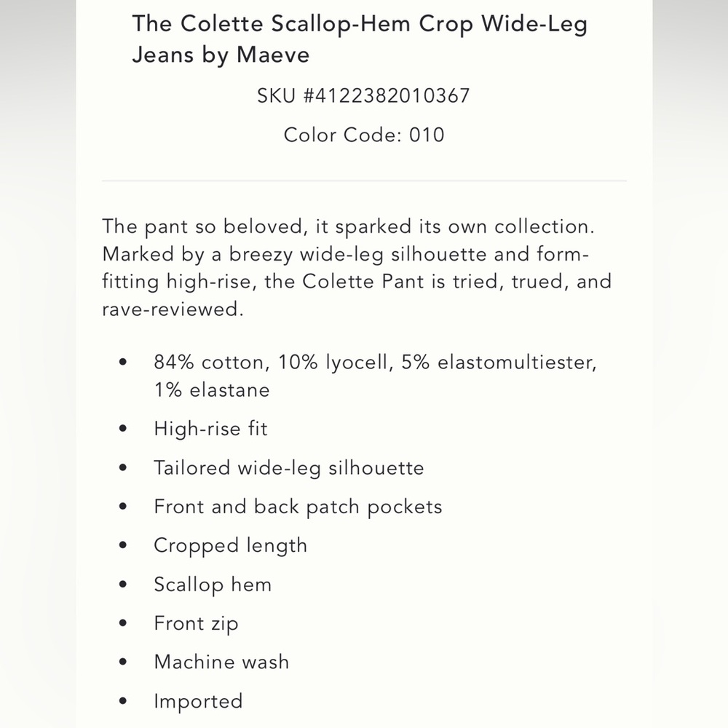The width and height of the screenshot is (728, 728).
Task: Click the description paragraph about the Colette Pant
Action: point(357,268)
